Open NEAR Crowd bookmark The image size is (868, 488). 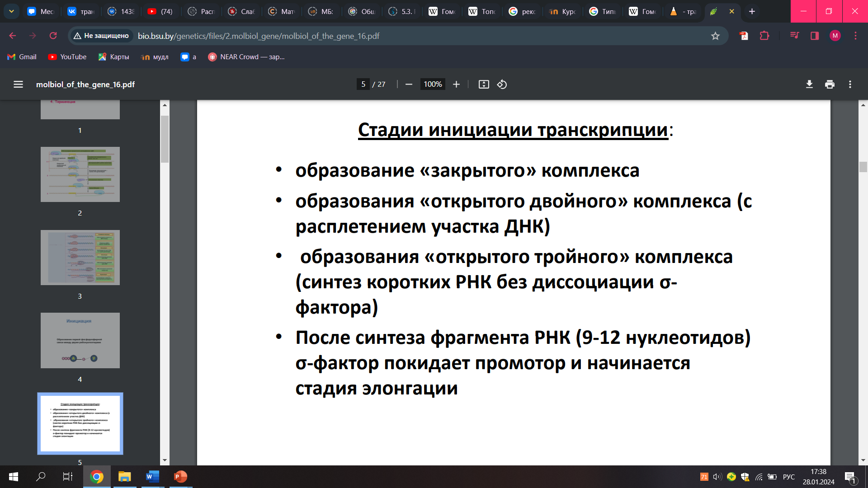point(246,57)
